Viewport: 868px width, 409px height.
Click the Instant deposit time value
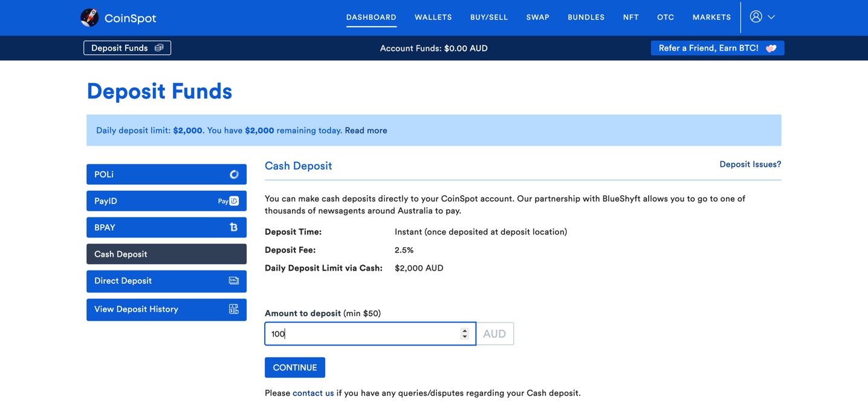click(481, 232)
